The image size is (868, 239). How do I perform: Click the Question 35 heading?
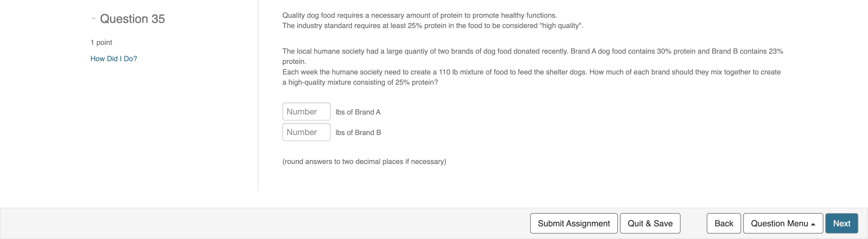click(132, 19)
